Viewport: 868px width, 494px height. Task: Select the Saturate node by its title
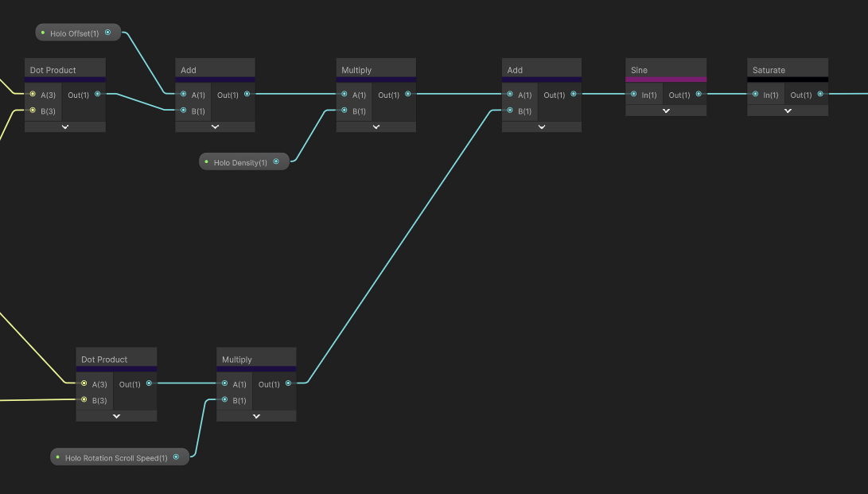click(x=767, y=69)
